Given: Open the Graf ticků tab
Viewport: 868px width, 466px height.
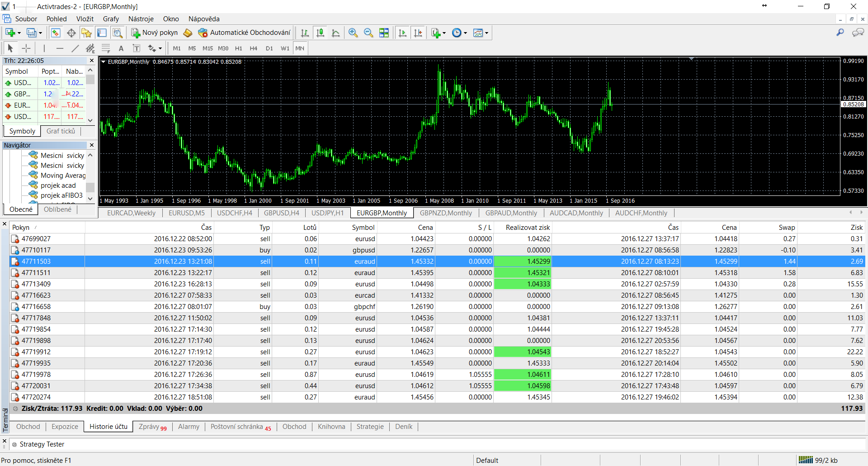Looking at the screenshot, I should pyautogui.click(x=61, y=131).
